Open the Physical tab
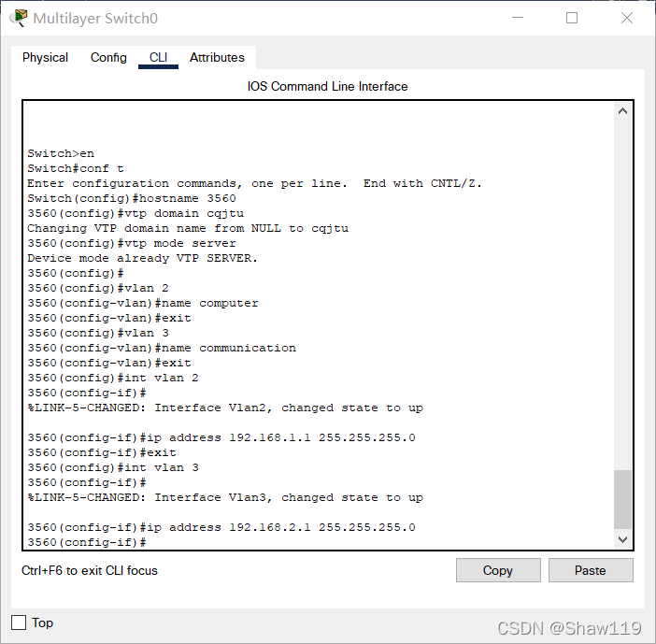 [45, 57]
